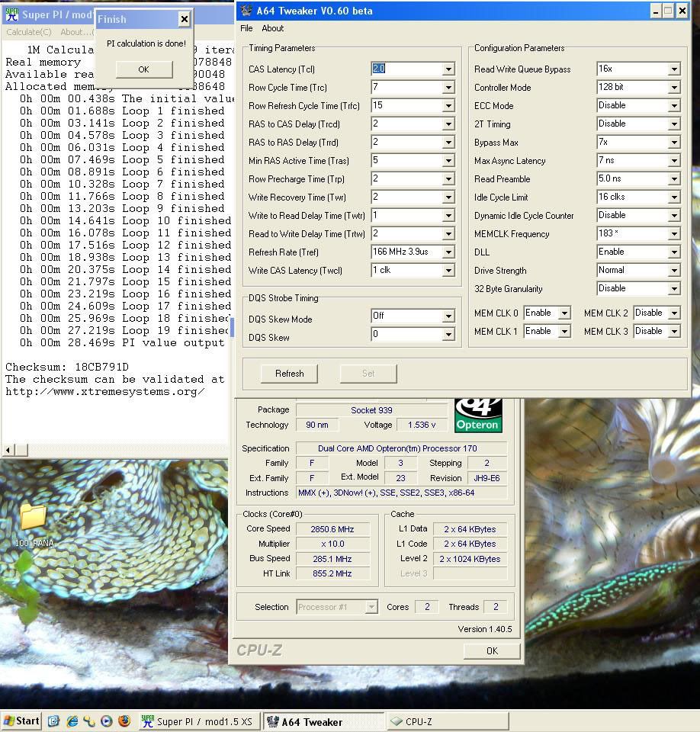
Task: Expand the Controller Mode dropdown
Action: pyautogui.click(x=674, y=87)
